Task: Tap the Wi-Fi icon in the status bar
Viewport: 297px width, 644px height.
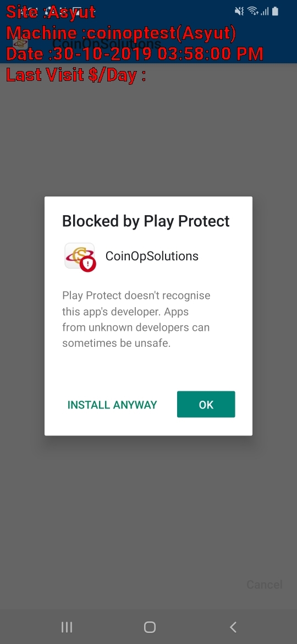Action: pos(253,11)
